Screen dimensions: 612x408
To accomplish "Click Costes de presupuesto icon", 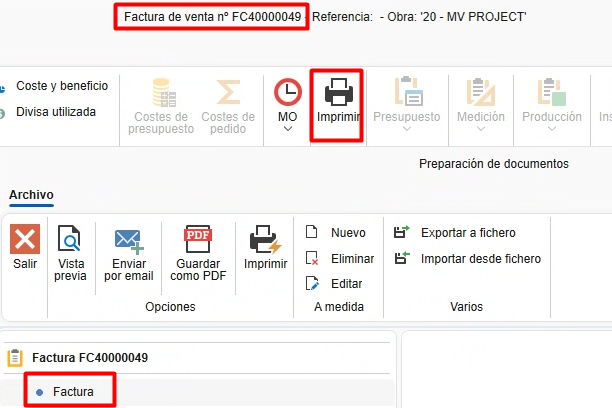I will point(164,93).
